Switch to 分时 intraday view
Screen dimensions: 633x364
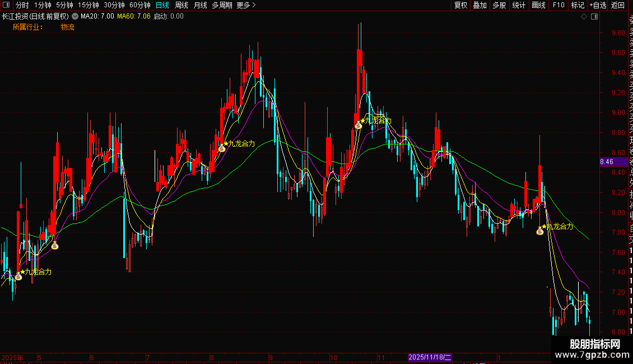pos(22,5)
